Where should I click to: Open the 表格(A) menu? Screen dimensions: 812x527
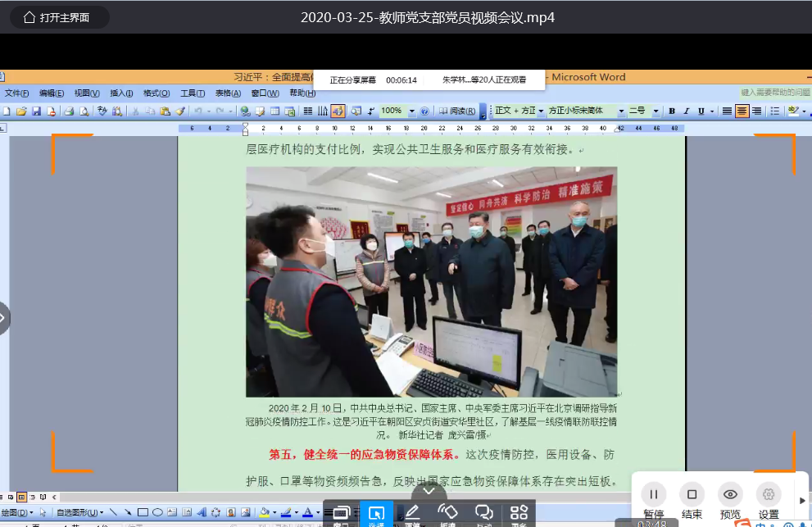click(228, 93)
